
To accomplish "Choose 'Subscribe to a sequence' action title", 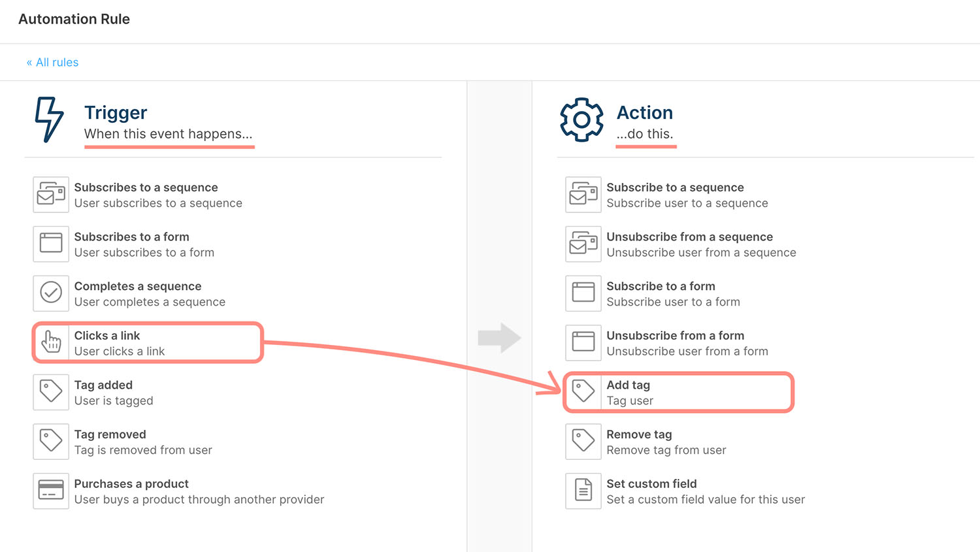I will tap(675, 187).
